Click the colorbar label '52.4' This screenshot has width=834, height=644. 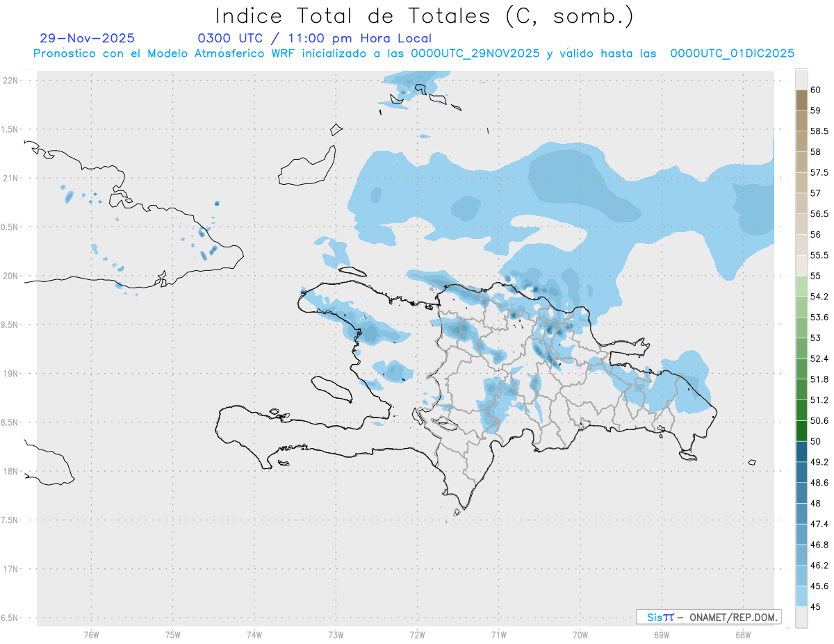coord(819,358)
